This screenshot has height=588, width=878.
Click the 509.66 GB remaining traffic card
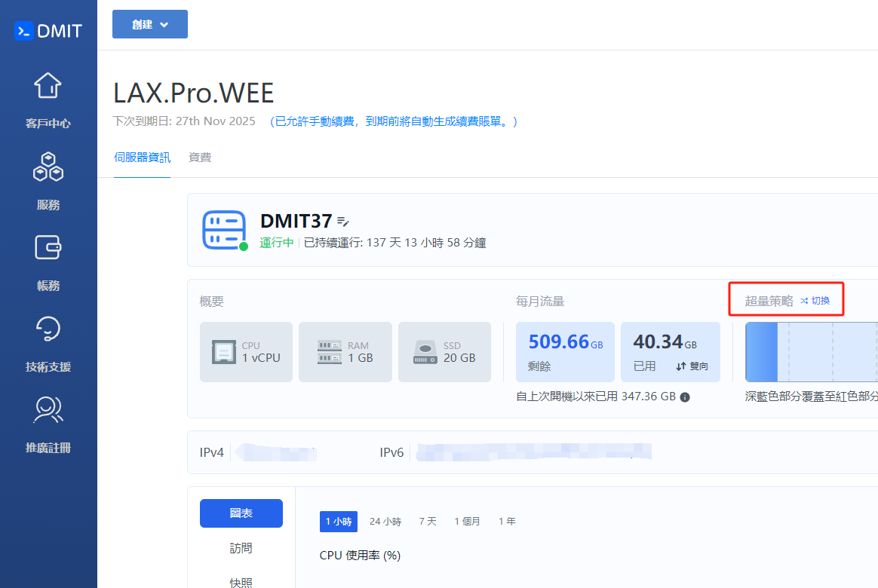[565, 352]
